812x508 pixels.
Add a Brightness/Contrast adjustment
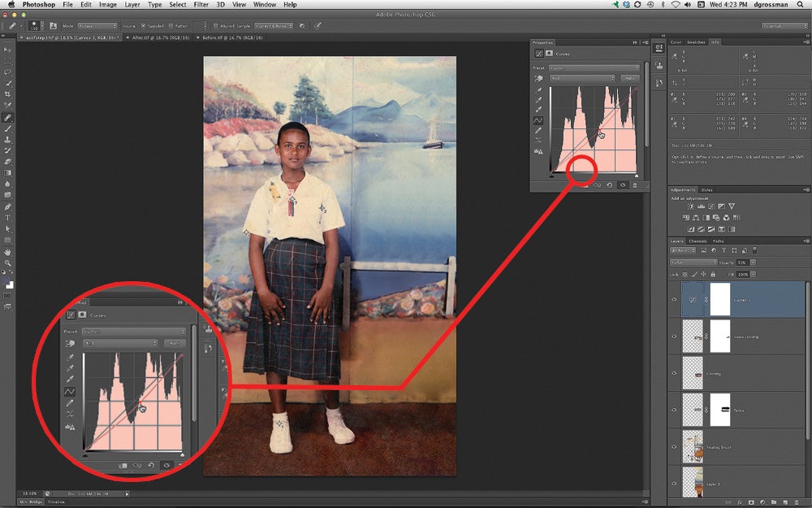[x=691, y=206]
